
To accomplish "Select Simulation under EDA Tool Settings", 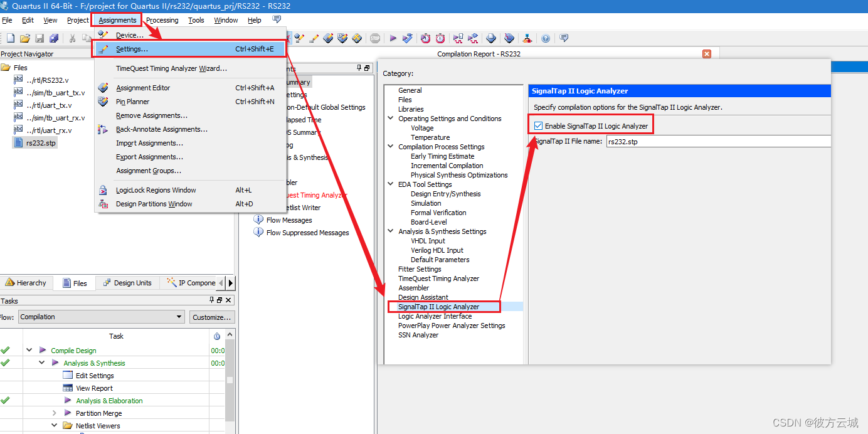I will pos(426,203).
